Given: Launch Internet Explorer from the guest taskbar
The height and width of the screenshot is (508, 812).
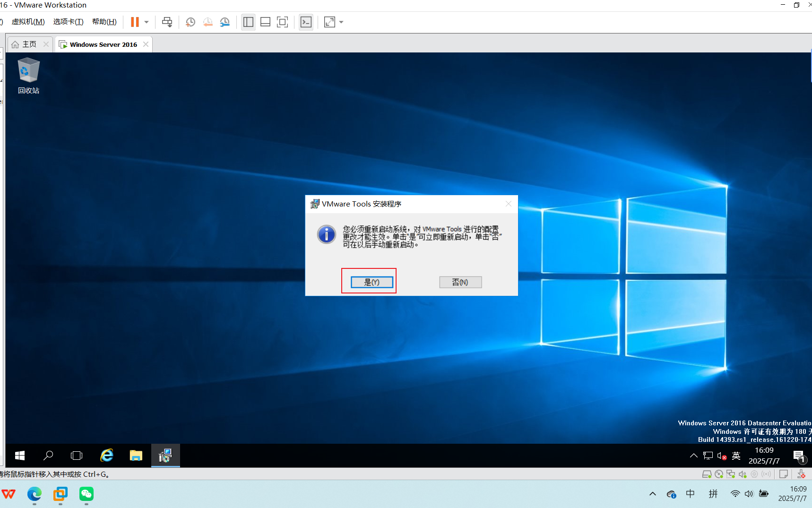Looking at the screenshot, I should 106,455.
